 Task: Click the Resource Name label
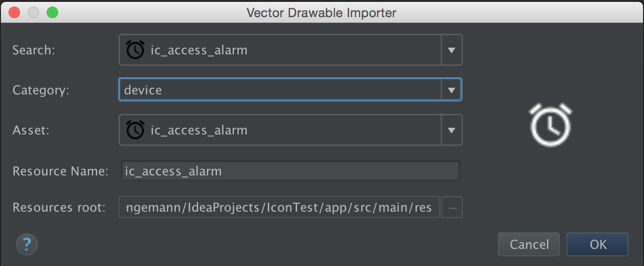click(x=60, y=171)
